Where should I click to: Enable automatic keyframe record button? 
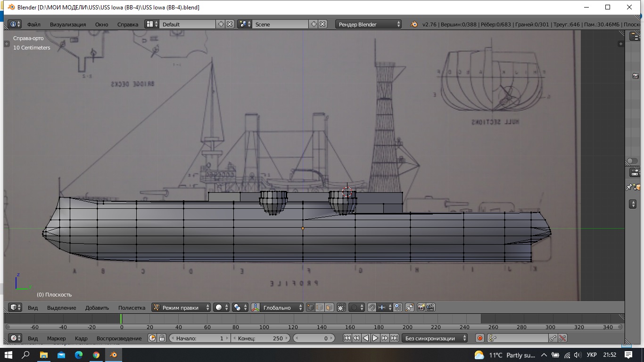(x=480, y=338)
